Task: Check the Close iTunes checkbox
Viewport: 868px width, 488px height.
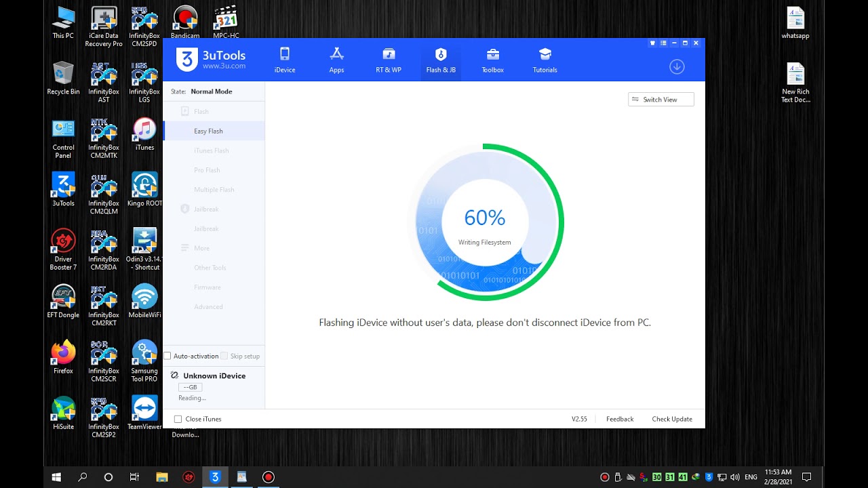Action: click(x=178, y=419)
